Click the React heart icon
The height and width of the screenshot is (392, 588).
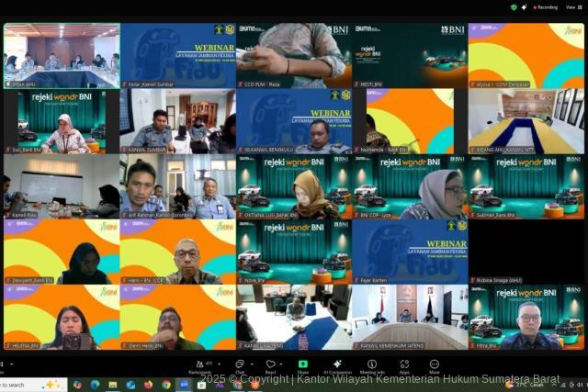point(271,364)
